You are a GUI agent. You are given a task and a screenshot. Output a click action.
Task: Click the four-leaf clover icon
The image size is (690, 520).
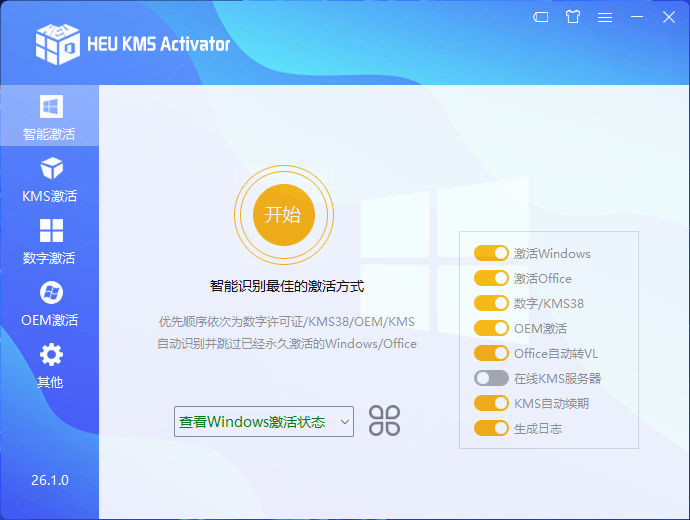pos(384,421)
